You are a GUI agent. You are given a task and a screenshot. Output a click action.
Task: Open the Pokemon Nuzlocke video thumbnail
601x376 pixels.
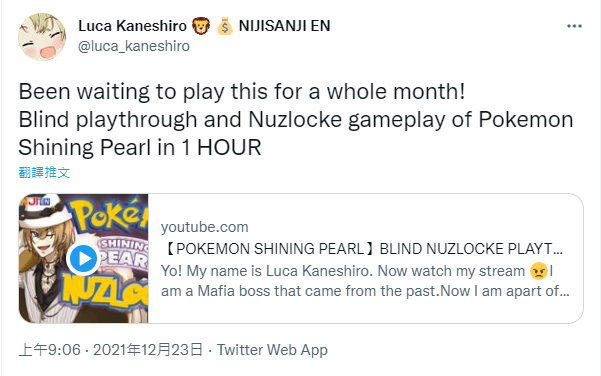84,258
